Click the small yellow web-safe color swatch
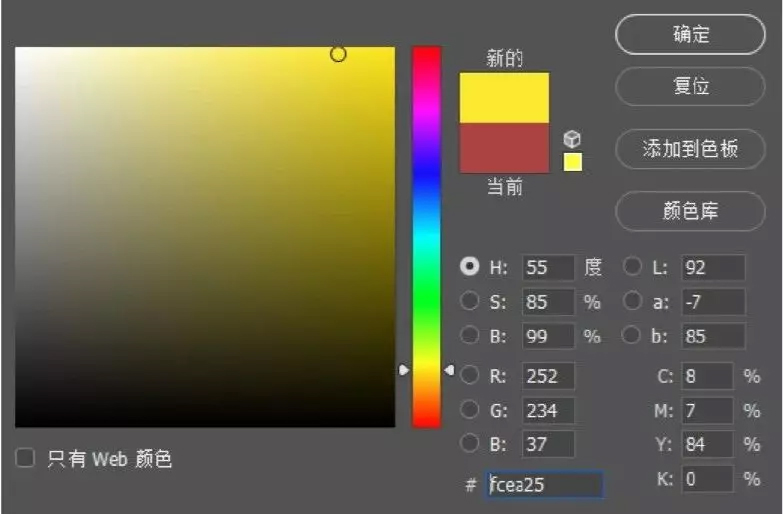783x514 pixels. click(572, 162)
